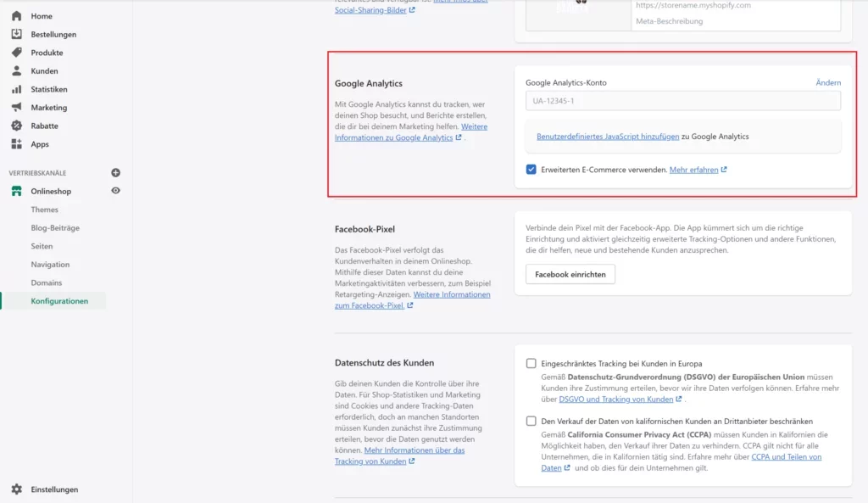This screenshot has height=503, width=868.
Task: Open Apps section
Action: [40, 144]
